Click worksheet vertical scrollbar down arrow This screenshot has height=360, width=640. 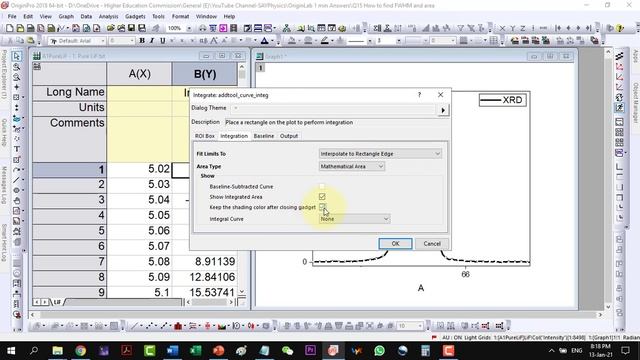coord(242,292)
